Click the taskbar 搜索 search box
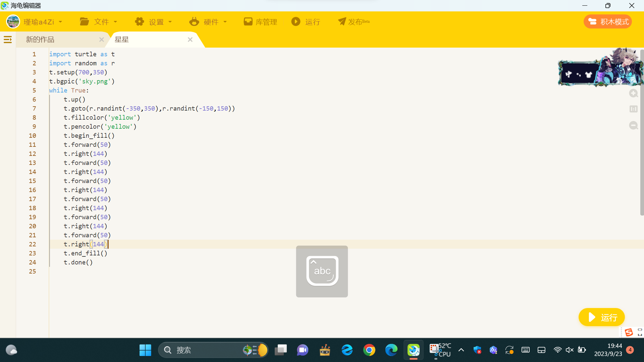 click(213, 350)
